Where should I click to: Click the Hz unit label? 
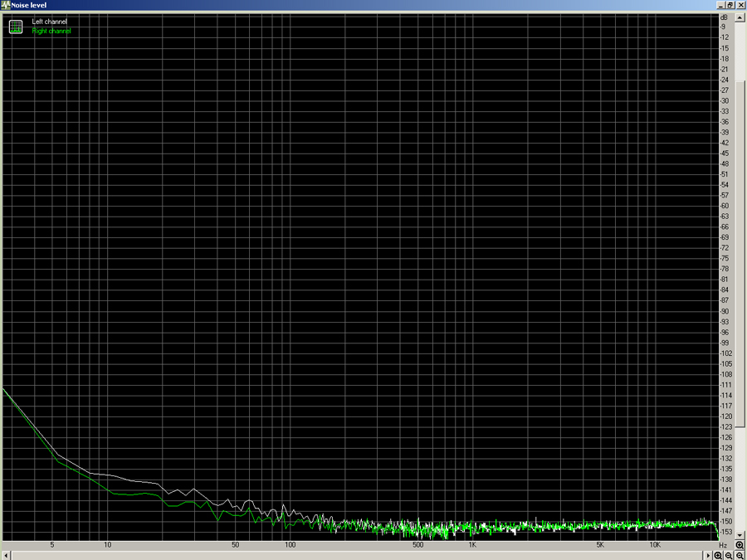pos(723,545)
